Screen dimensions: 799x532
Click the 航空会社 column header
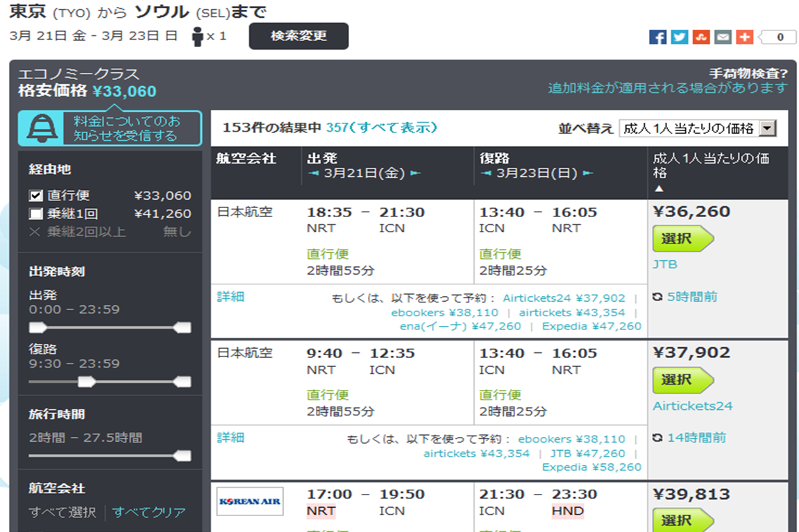pos(246,159)
